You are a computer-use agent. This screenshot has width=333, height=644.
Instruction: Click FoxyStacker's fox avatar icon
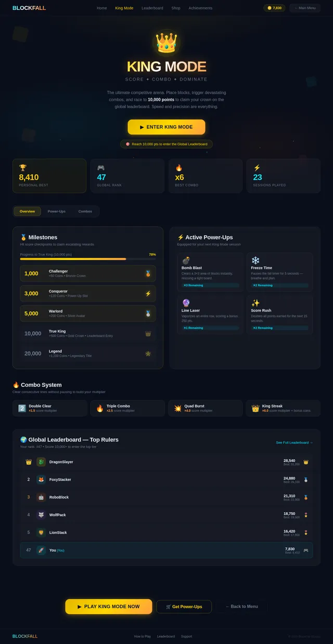[x=41, y=479]
